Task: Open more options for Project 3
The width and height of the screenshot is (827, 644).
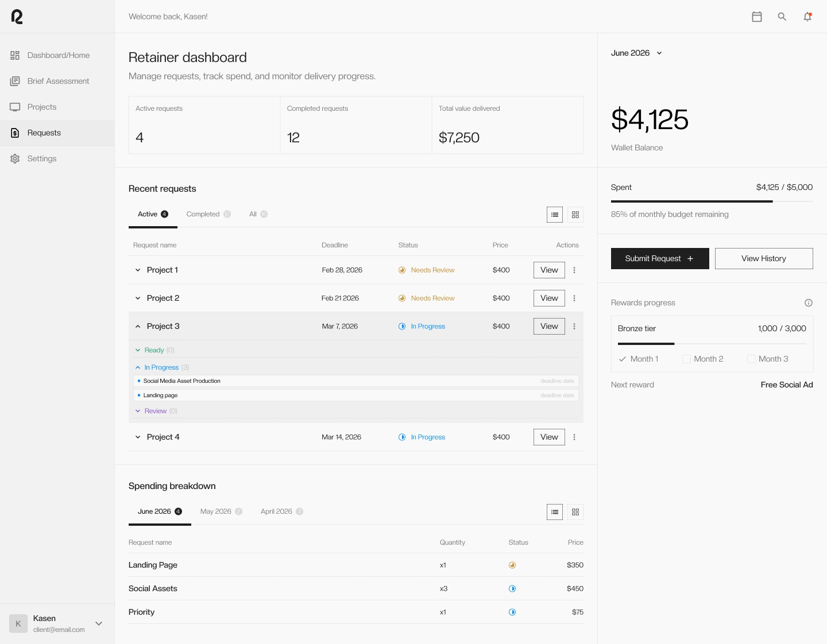Action: pos(574,327)
